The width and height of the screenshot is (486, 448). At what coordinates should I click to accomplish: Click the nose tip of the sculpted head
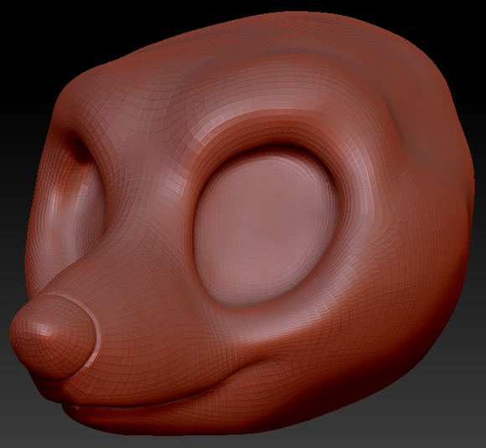click(x=53, y=337)
